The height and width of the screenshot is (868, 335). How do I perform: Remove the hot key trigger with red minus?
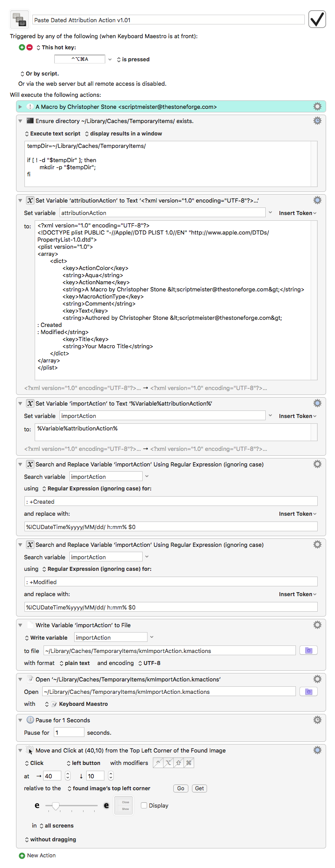tap(29, 48)
